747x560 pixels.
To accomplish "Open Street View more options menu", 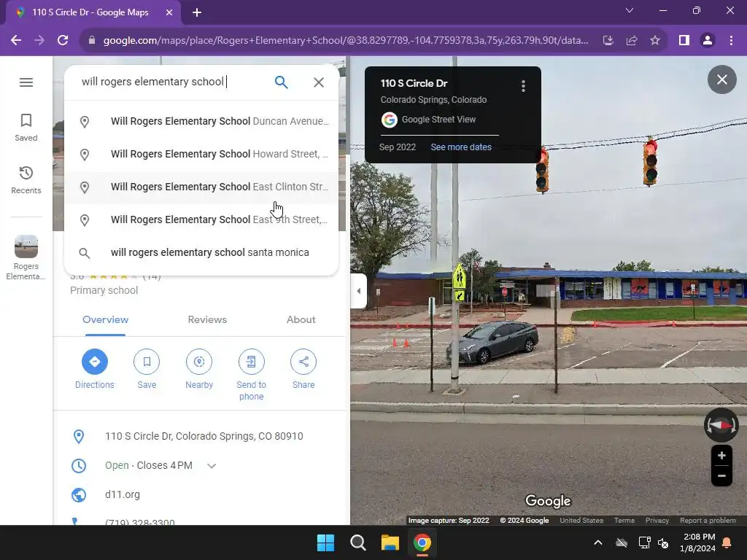I will (523, 86).
